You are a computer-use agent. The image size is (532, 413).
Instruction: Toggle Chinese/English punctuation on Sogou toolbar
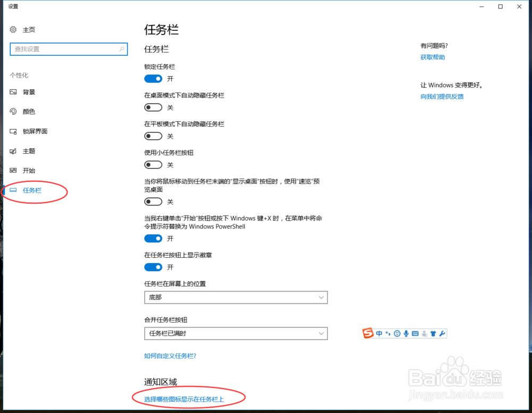click(x=388, y=333)
